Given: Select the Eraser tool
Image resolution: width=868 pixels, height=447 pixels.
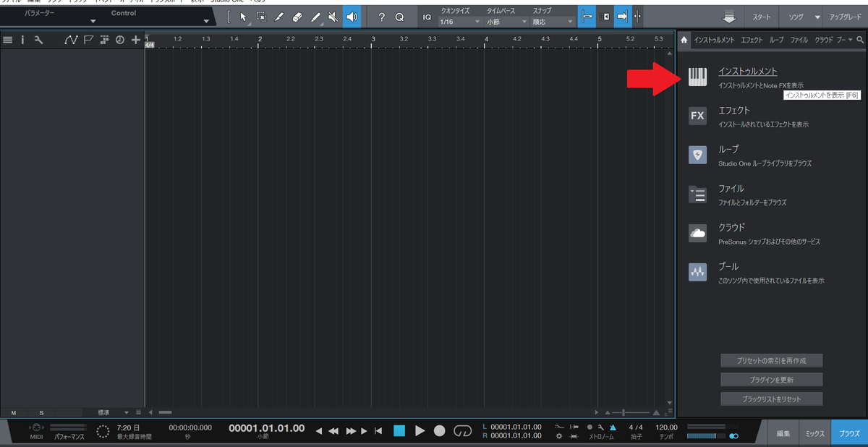Looking at the screenshot, I should 297,17.
